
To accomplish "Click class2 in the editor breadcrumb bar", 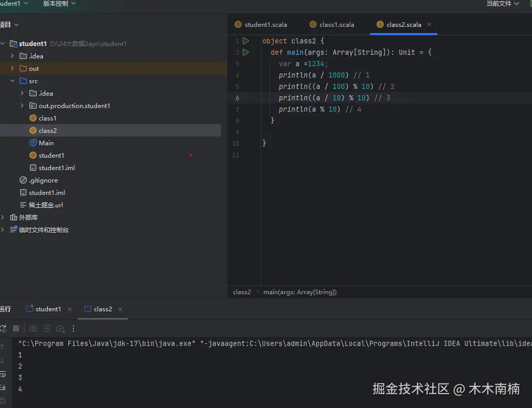I will point(242,292).
